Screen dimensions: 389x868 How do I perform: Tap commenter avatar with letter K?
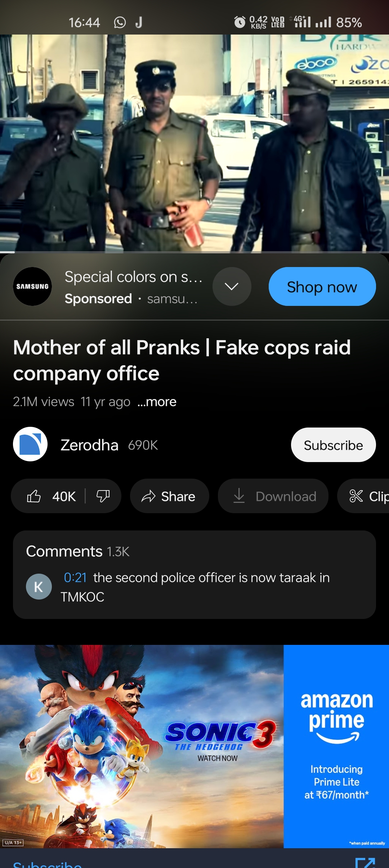pyautogui.click(x=39, y=587)
